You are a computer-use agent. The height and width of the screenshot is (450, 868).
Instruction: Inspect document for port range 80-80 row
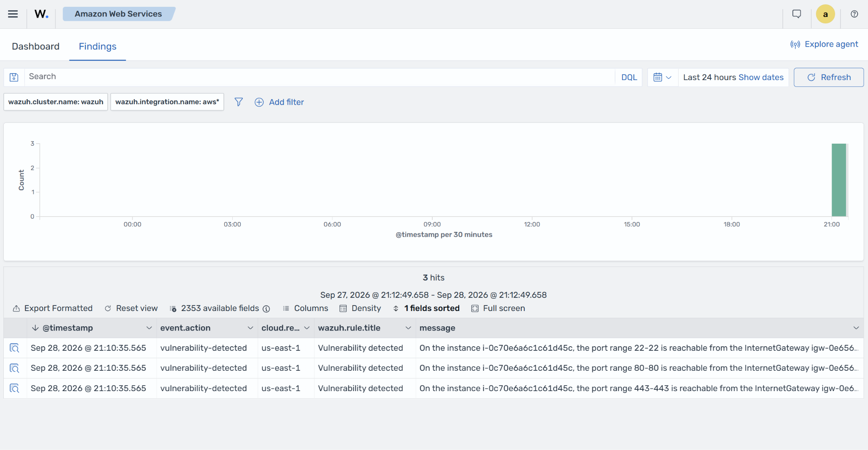[x=14, y=368]
